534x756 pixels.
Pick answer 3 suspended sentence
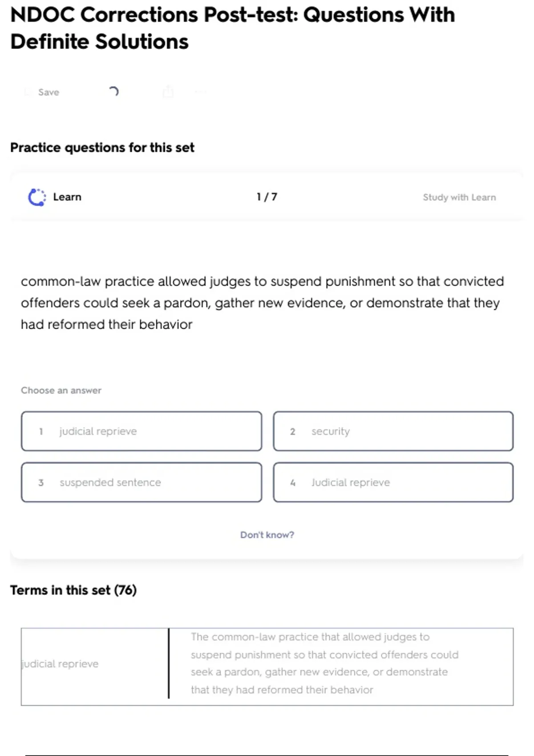click(142, 483)
